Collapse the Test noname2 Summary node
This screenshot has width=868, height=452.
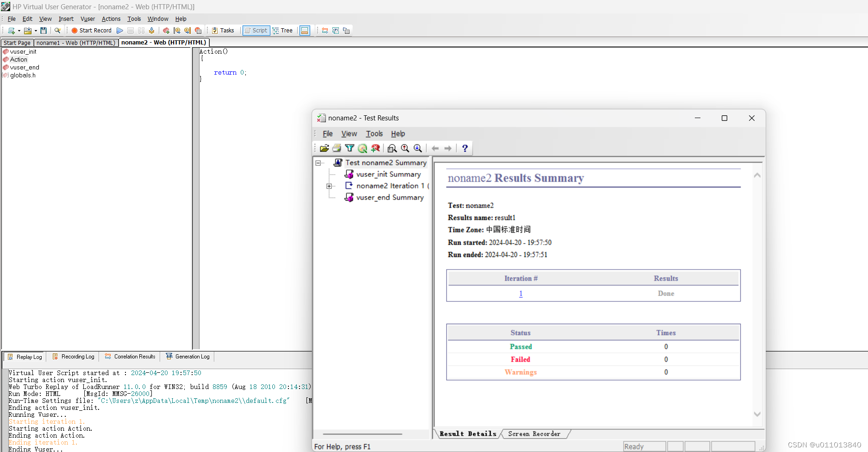pyautogui.click(x=318, y=163)
